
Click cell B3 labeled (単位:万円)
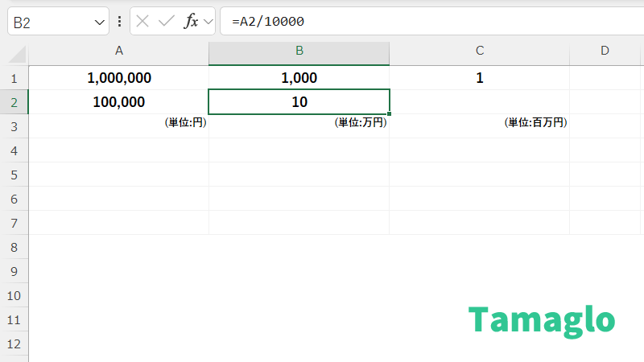[x=299, y=124]
